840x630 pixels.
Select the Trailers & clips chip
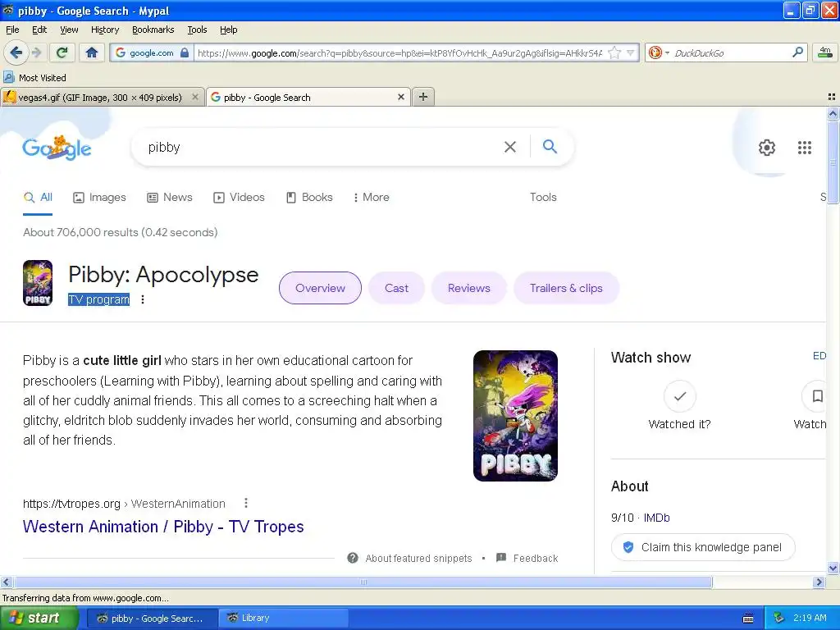(x=566, y=288)
